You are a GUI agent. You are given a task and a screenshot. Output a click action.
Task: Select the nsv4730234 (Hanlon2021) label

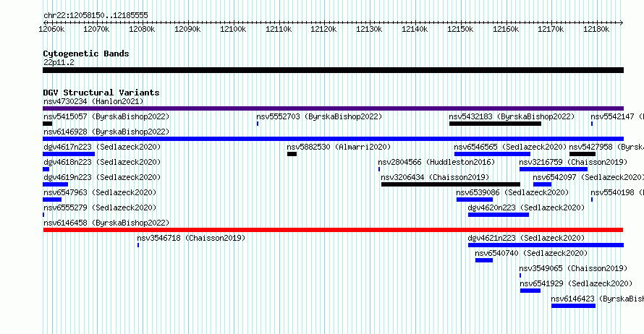pos(93,101)
